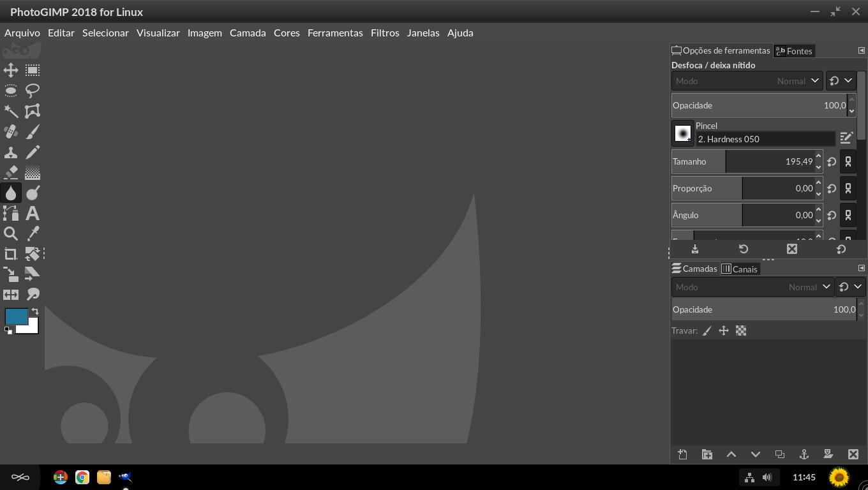The image size is (868, 490).
Task: Select the Color Picker eyedropper tool
Action: pos(33,234)
